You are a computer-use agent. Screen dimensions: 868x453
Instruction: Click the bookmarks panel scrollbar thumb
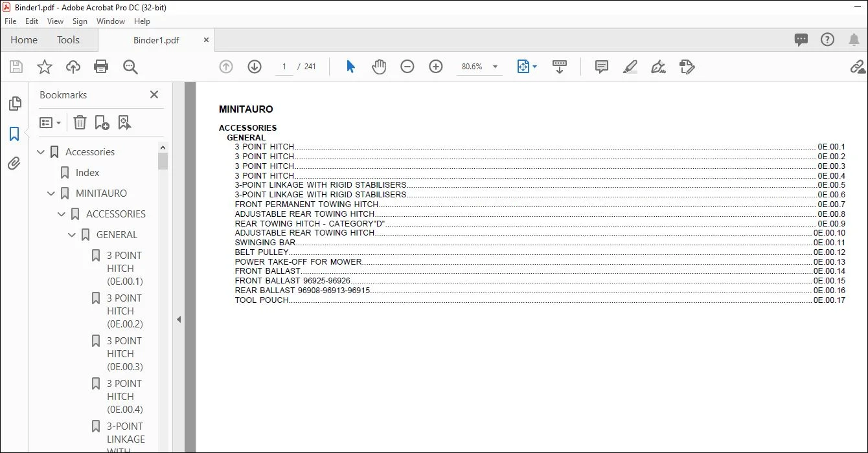click(x=163, y=160)
